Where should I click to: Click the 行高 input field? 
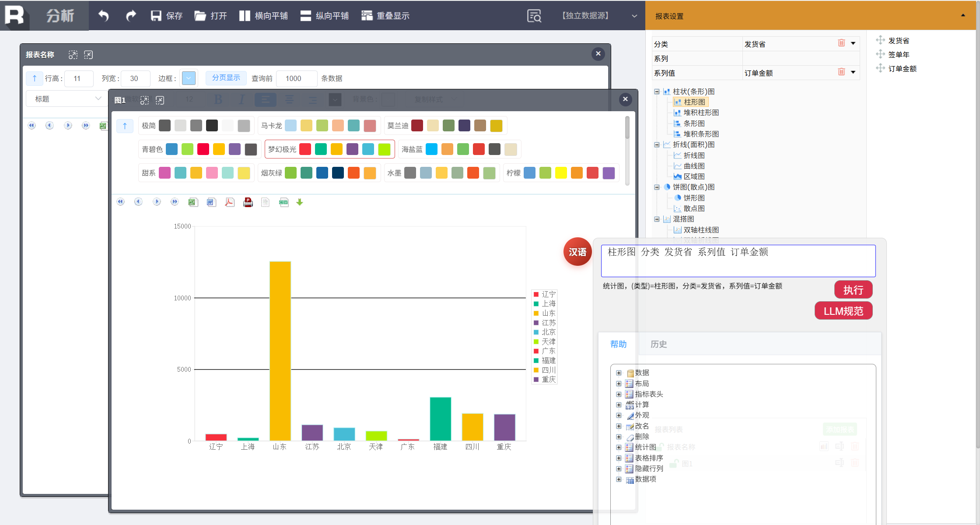pyautogui.click(x=79, y=78)
